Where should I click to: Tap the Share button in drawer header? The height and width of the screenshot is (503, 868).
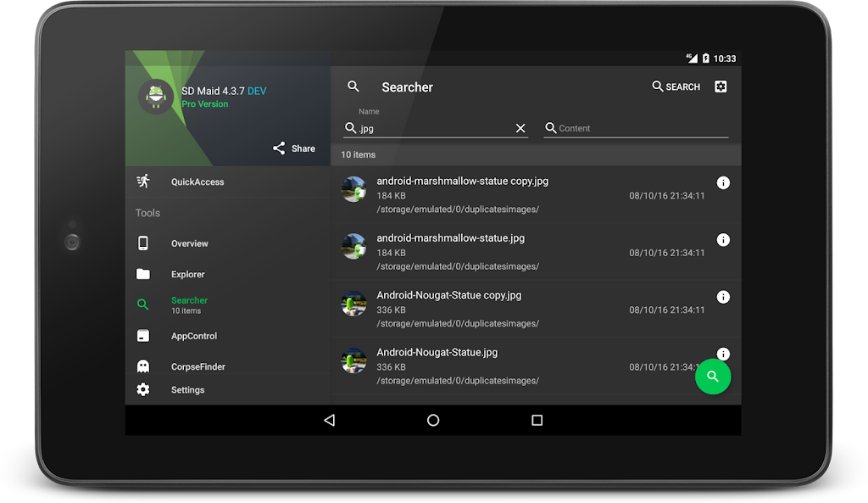click(293, 148)
